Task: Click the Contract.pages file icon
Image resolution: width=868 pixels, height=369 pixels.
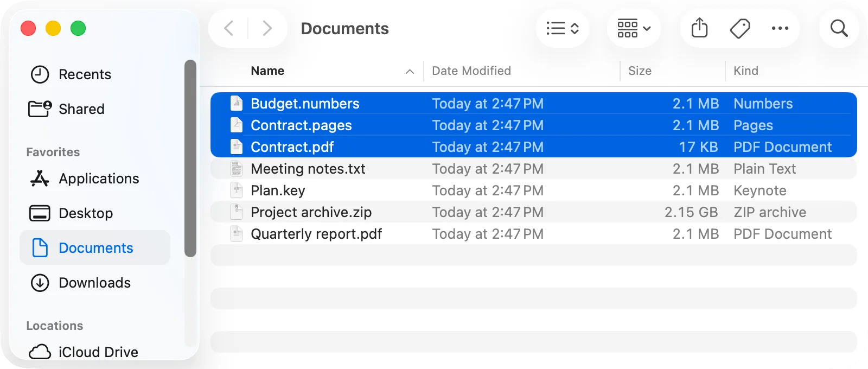Action: point(237,125)
